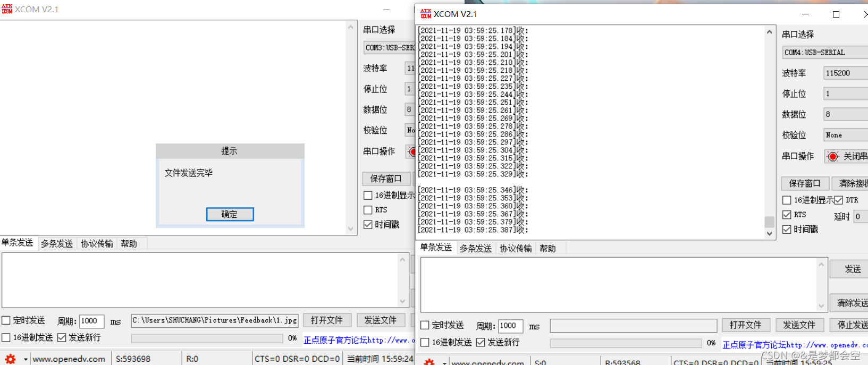Toggle 定时发送 checkbox in left window
The height and width of the screenshot is (365, 868).
coord(6,320)
